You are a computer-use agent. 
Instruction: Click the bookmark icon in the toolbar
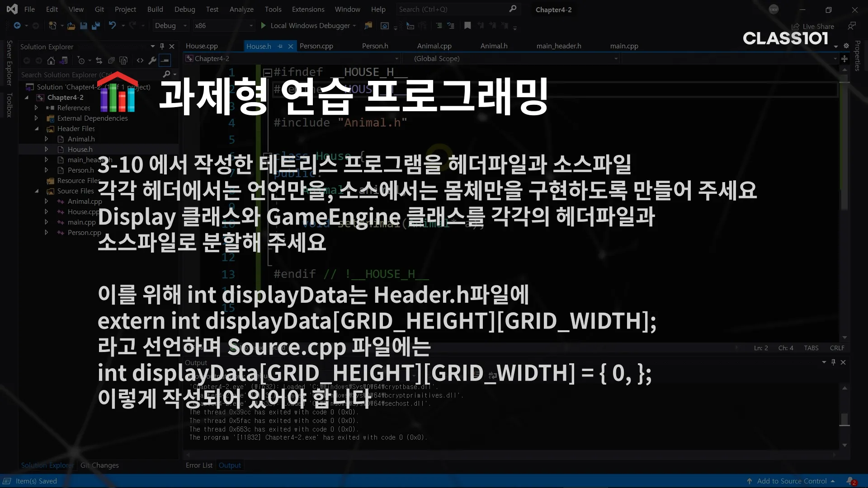(467, 26)
